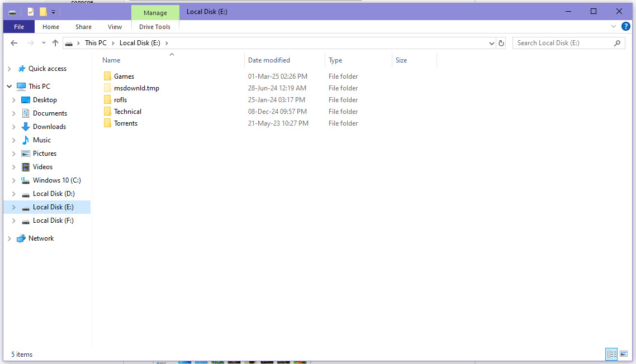Click the New Folder icon in title bar
Image resolution: width=636 pixels, height=364 pixels.
point(43,12)
